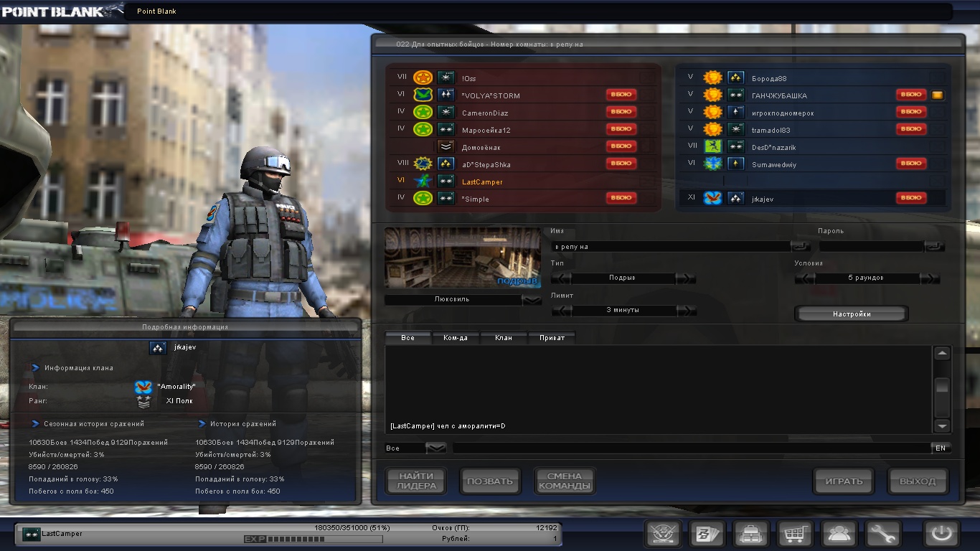Open the inventory backpack icon
The image size is (980, 551).
[751, 534]
